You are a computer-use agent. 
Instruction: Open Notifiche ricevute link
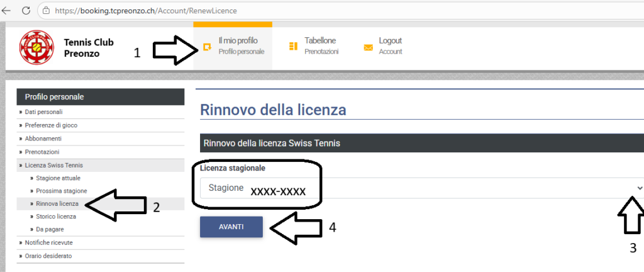pos(49,242)
